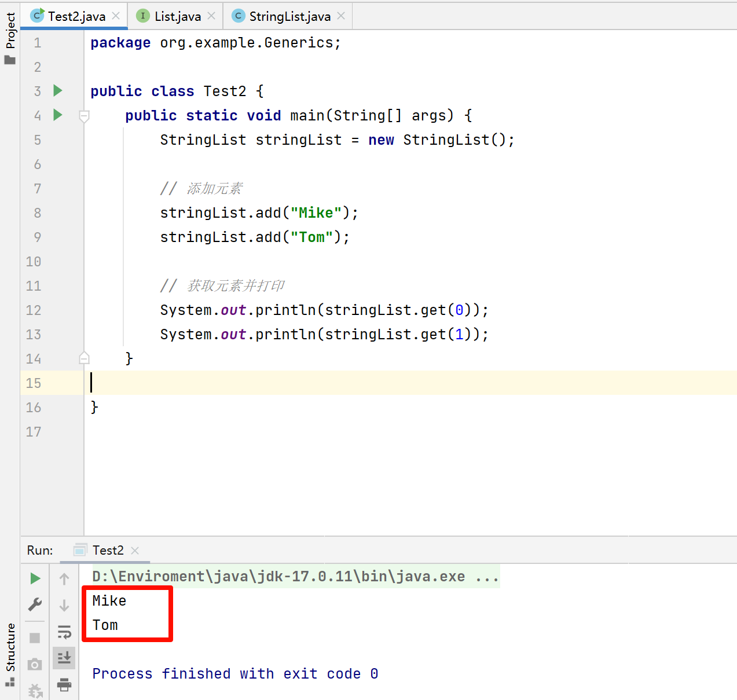The width and height of the screenshot is (737, 700).
Task: Close the Test2 run tab
Action: (135, 551)
